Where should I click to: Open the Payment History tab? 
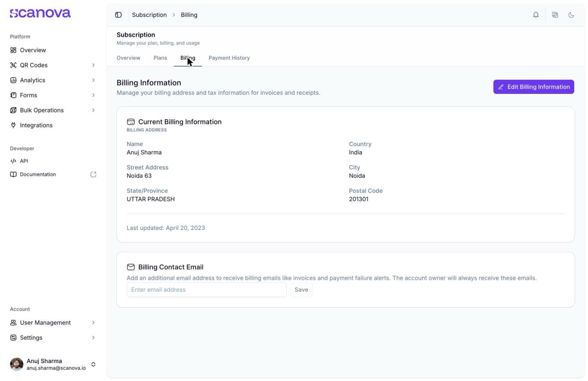(x=229, y=58)
